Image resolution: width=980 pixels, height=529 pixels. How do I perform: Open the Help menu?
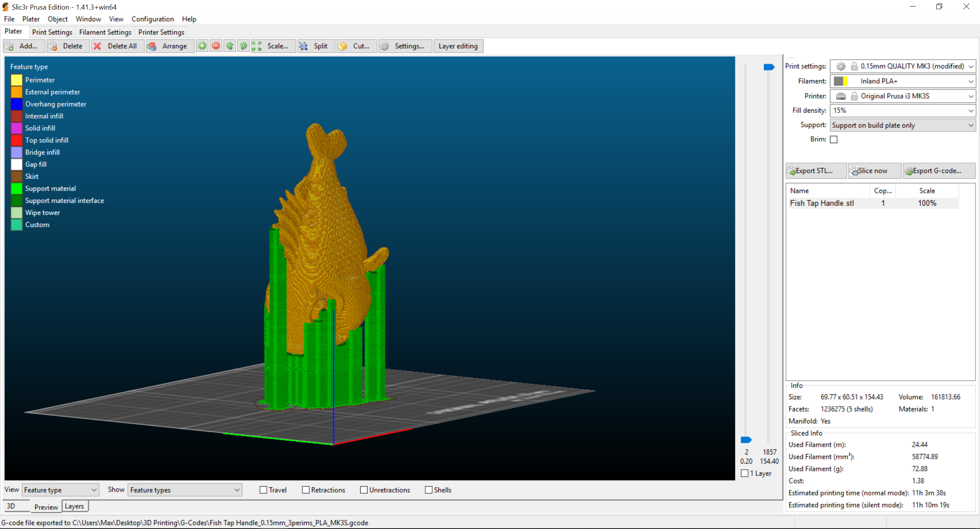(x=189, y=19)
